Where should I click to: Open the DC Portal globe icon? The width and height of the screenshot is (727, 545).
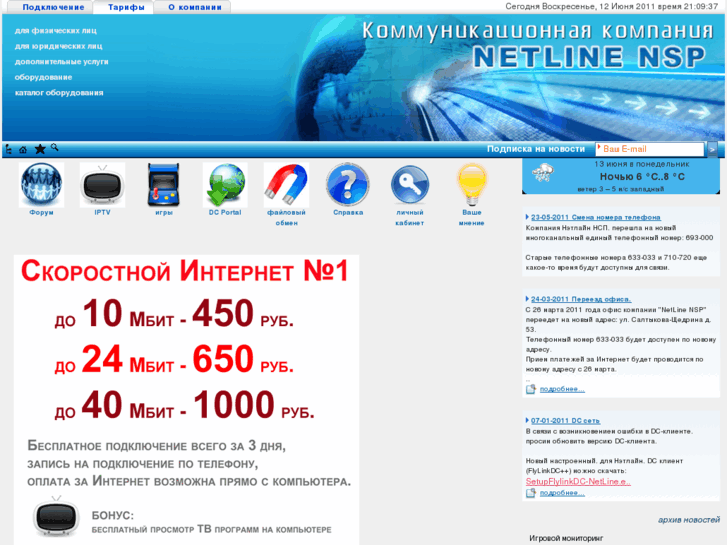click(x=225, y=185)
